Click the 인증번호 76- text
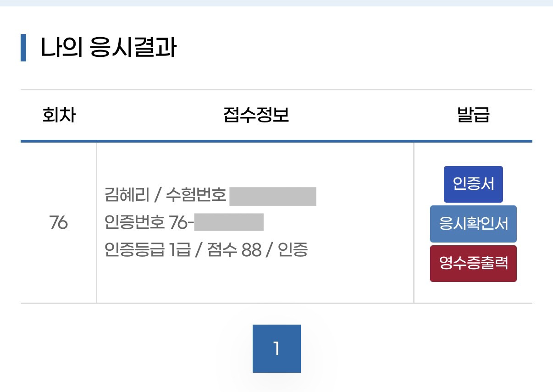 [149, 223]
